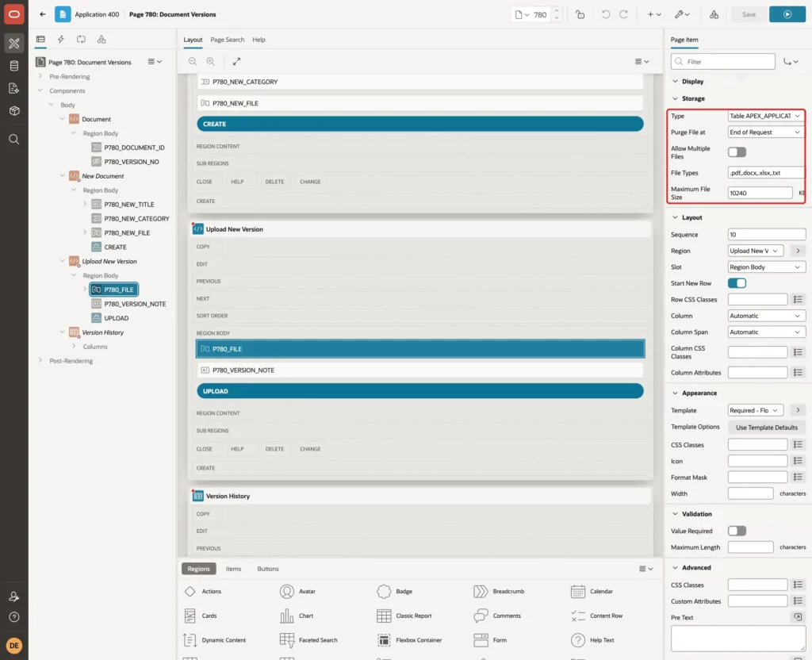812x660 pixels.
Task: Open the Processing tab icon
Action: pyautogui.click(x=82, y=40)
